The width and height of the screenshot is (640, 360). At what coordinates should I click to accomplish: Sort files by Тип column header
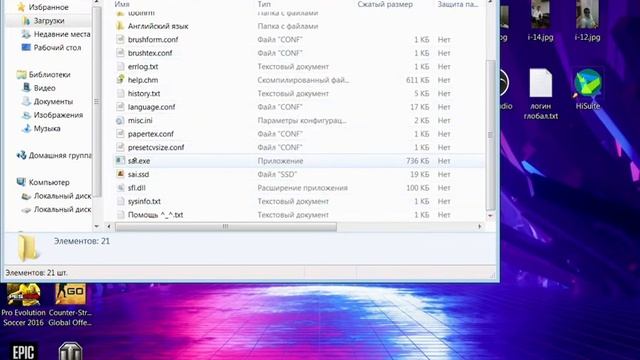(x=264, y=4)
